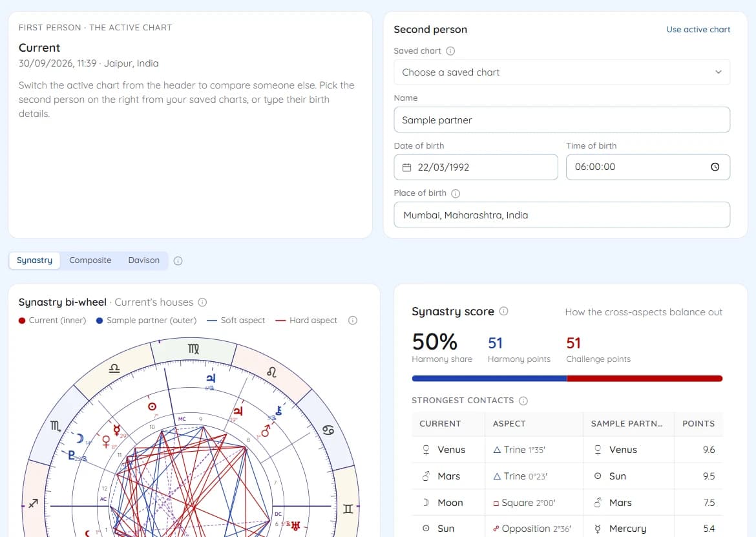Click the Cancer sign glyph on wheel
The height and width of the screenshot is (537, 756).
pos(328,430)
